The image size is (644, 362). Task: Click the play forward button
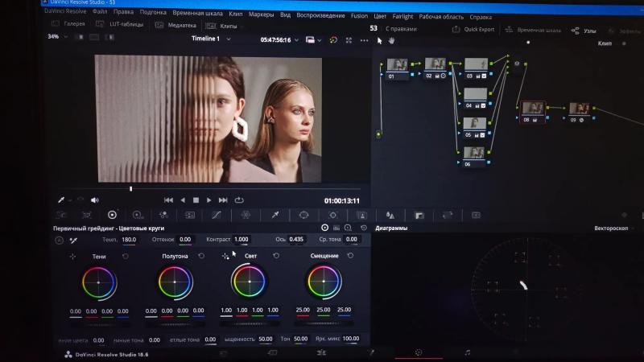click(x=209, y=200)
